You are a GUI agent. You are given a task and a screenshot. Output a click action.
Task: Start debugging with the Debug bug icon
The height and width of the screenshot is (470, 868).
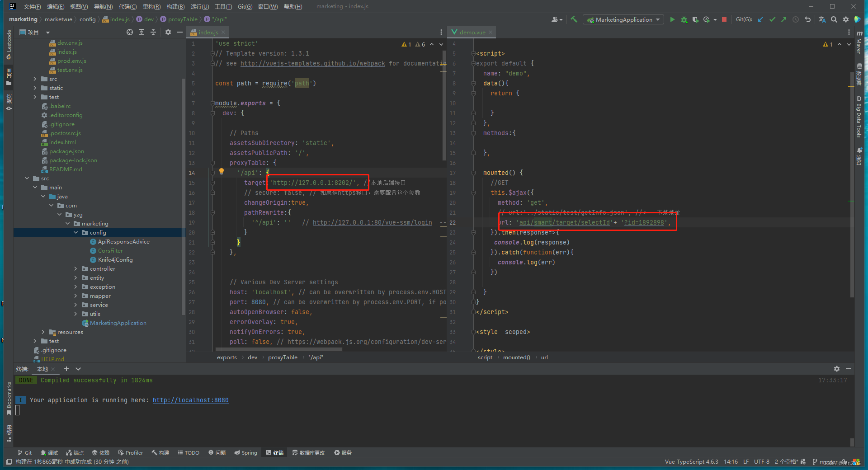tap(684, 19)
